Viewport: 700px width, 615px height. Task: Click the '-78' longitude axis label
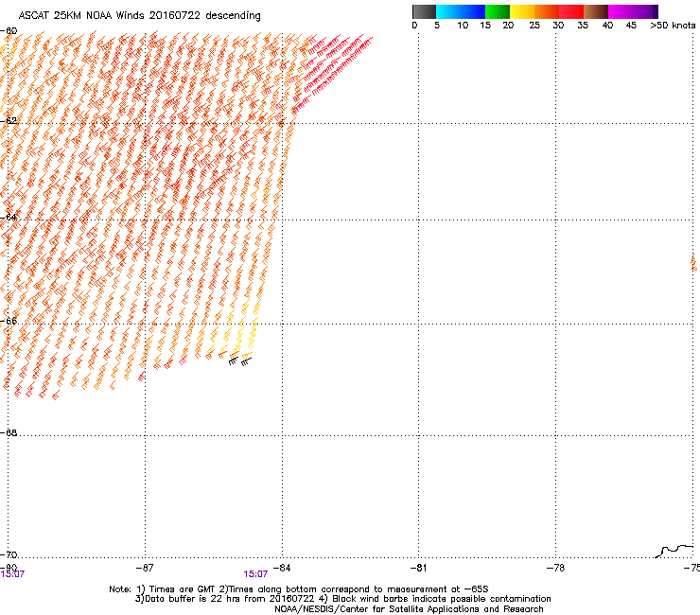[x=555, y=568]
